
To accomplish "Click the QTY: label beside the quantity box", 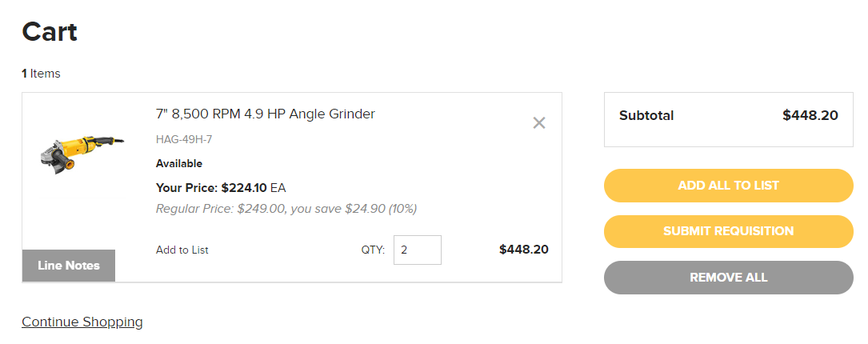I will pos(373,250).
